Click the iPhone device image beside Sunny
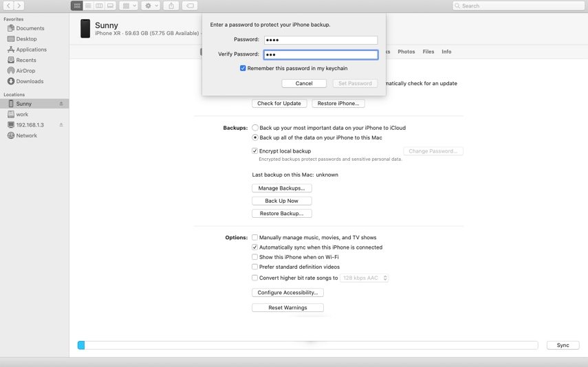 pos(85,28)
